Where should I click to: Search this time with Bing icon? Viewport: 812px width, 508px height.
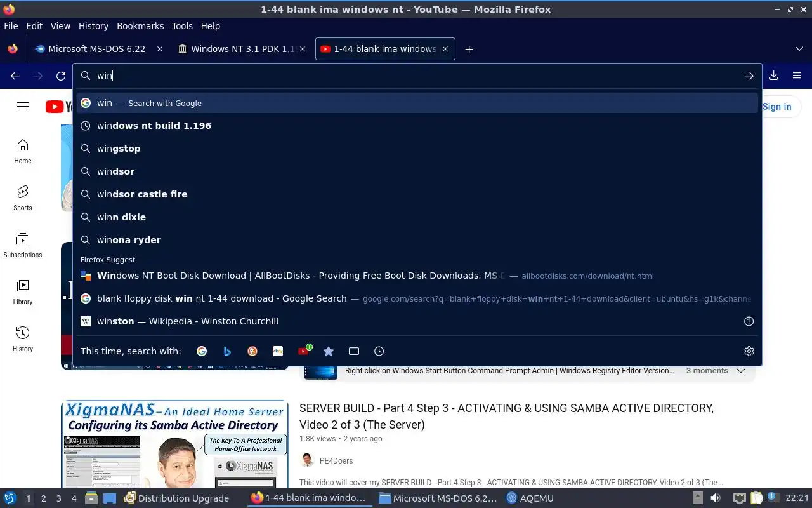(227, 351)
